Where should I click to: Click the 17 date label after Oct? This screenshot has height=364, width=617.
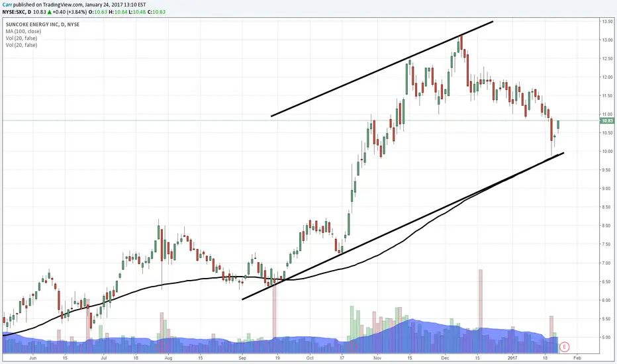(x=342, y=358)
